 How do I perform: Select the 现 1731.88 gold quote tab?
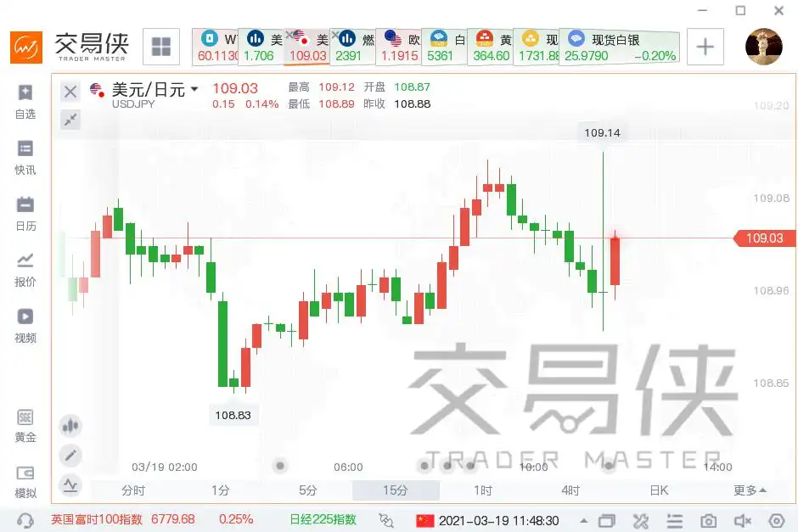point(537,47)
